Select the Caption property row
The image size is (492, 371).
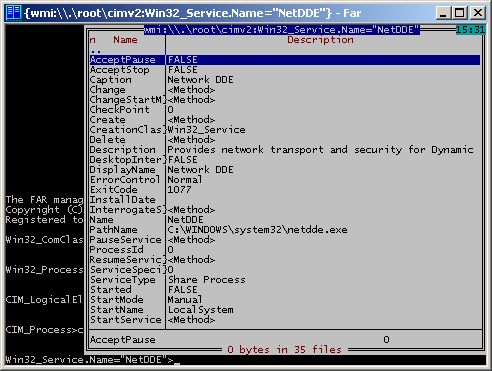[x=285, y=80]
